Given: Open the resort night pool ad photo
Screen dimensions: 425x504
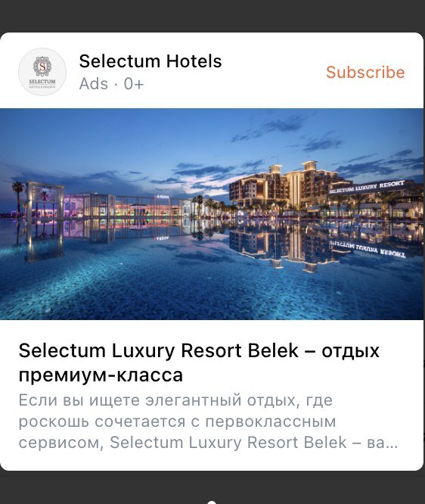Looking at the screenshot, I should click(212, 214).
